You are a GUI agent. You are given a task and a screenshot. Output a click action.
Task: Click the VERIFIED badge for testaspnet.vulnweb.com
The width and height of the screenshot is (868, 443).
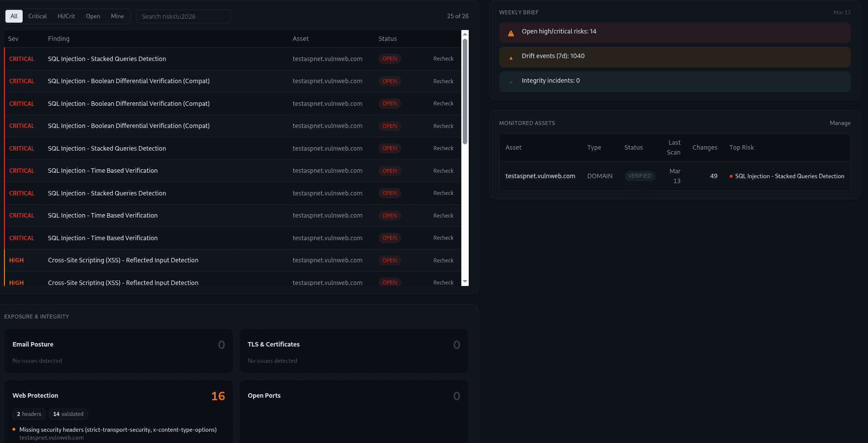[x=640, y=176]
